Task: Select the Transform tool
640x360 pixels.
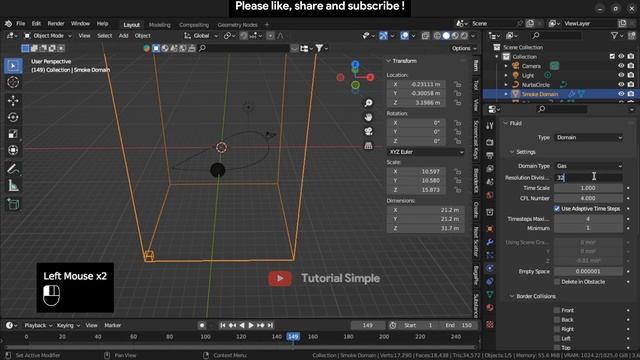Action: (13, 150)
